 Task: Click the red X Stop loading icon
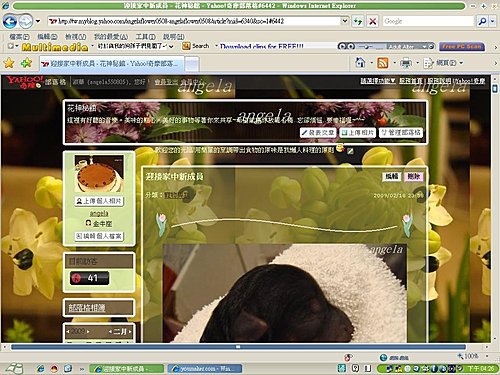373,21
